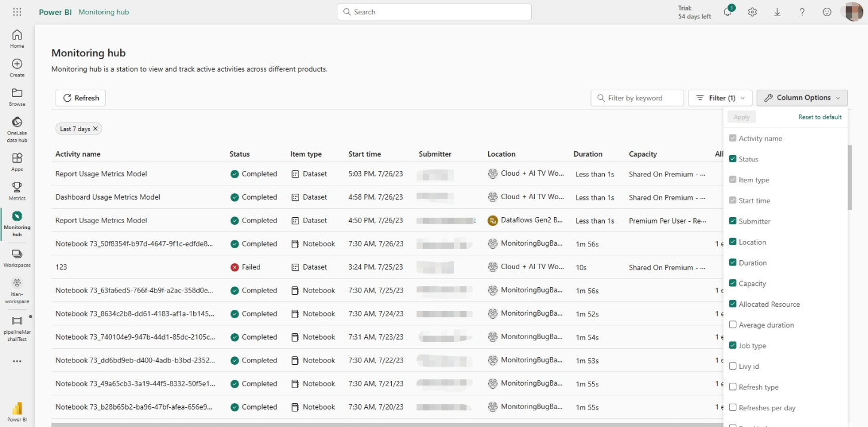Viewport: 868px width, 427px height.
Task: Click the Capacity column header
Action: (x=643, y=154)
